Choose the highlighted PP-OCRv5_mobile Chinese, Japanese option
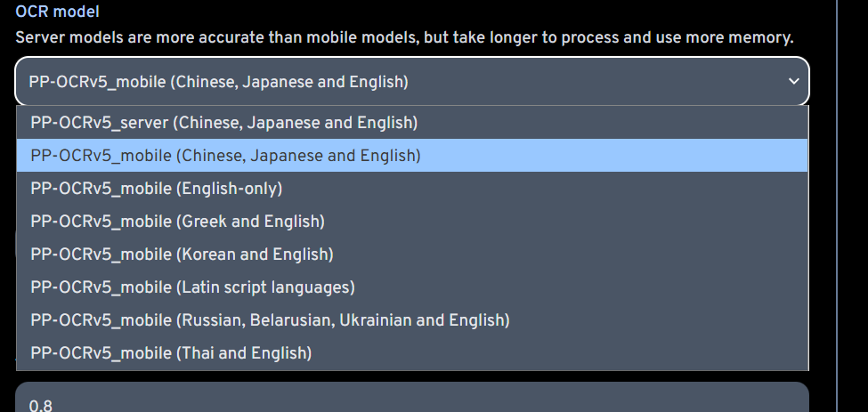868x412 pixels. pos(225,155)
